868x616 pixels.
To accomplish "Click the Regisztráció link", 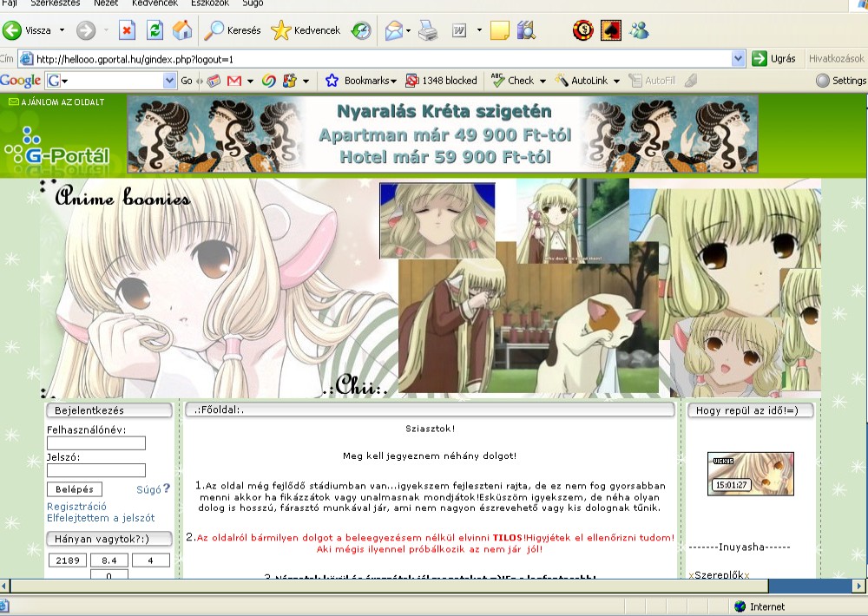I will point(76,507).
